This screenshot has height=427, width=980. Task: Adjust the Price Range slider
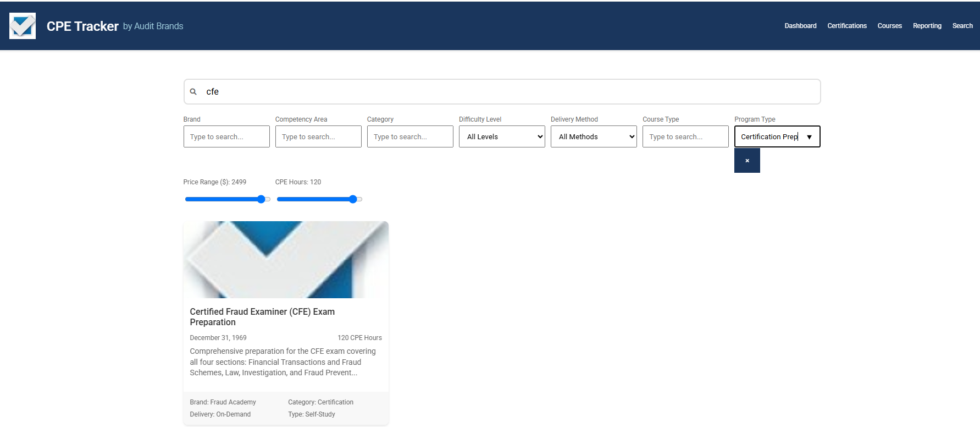click(228, 199)
